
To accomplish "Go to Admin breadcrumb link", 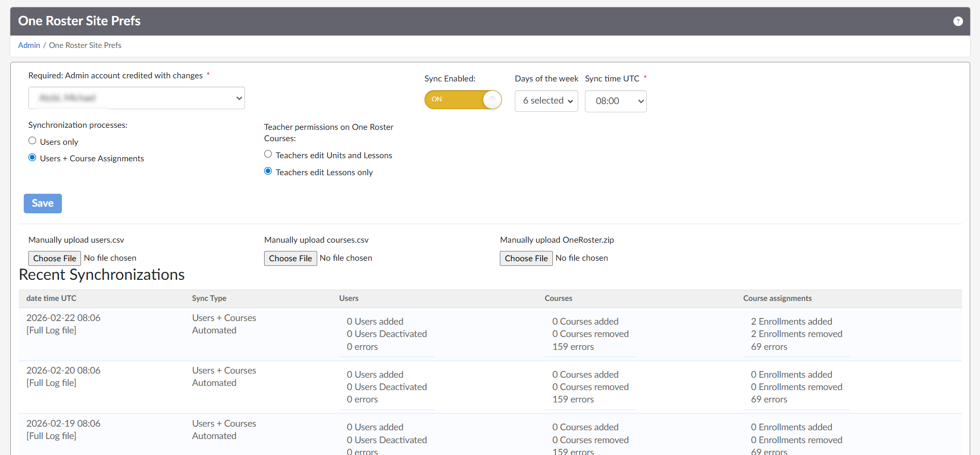I will (x=29, y=45).
